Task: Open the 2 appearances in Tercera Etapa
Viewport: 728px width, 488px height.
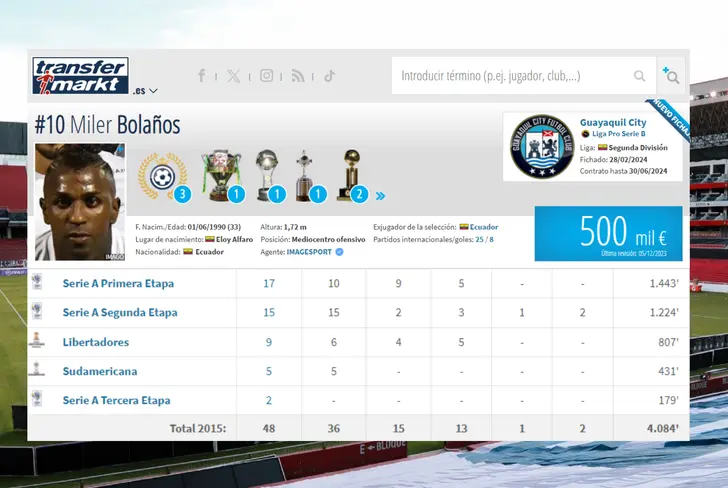Action: point(269,400)
